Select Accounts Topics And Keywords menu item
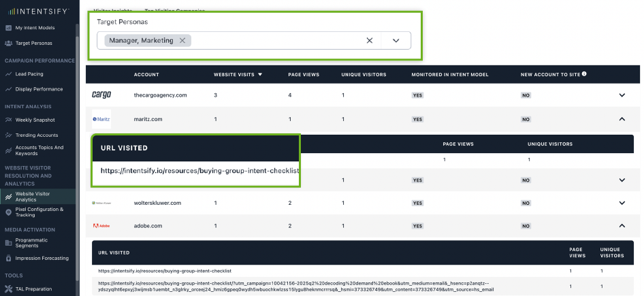This screenshot has width=644, height=296. [39, 150]
